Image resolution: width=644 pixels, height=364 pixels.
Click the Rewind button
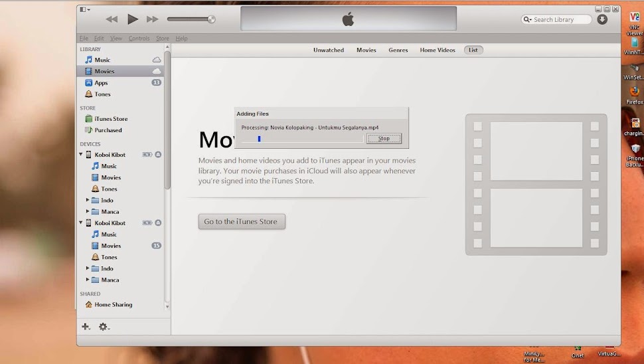(x=112, y=19)
